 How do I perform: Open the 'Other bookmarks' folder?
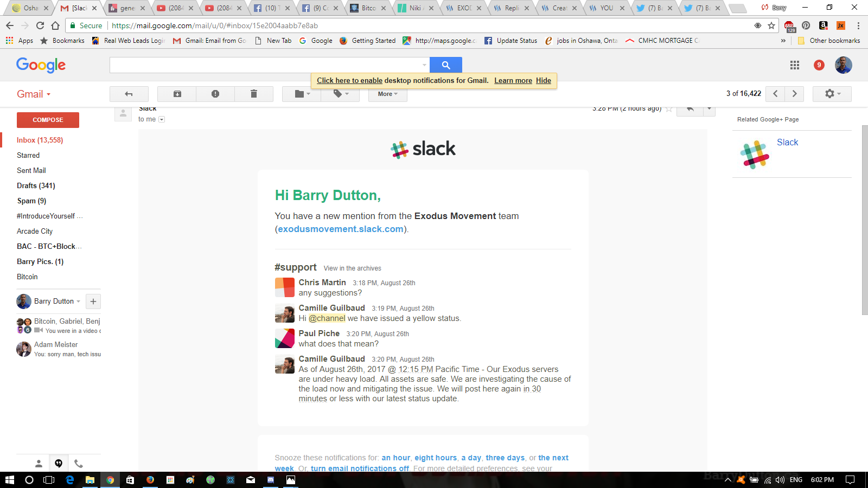829,41
